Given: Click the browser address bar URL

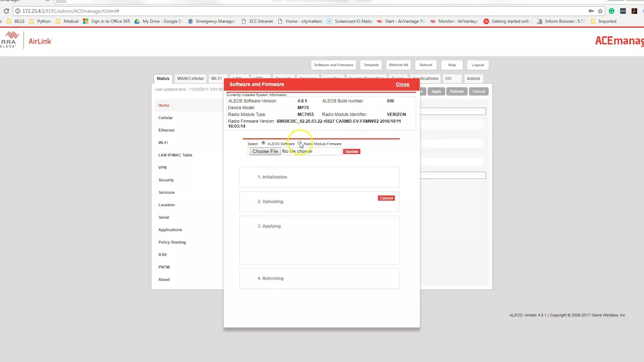Looking at the screenshot, I should [70, 11].
